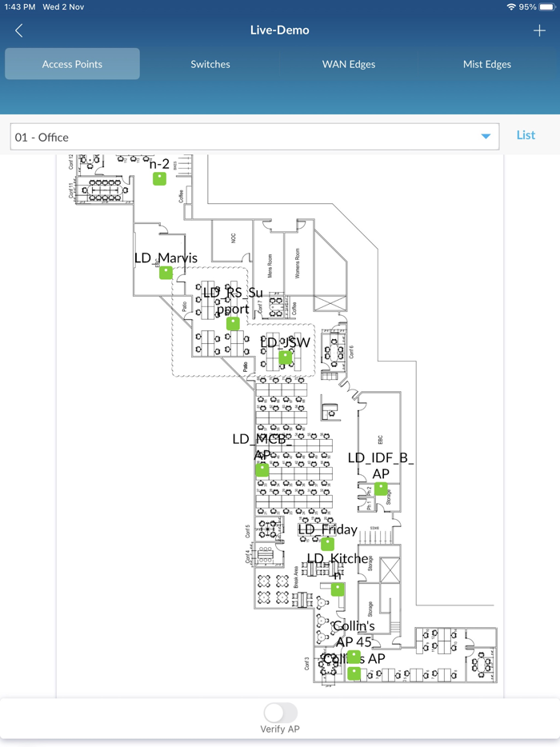Select the LD_IDF_B_AP access point marker
Viewport: 560px width, 747px height.
[x=380, y=489]
